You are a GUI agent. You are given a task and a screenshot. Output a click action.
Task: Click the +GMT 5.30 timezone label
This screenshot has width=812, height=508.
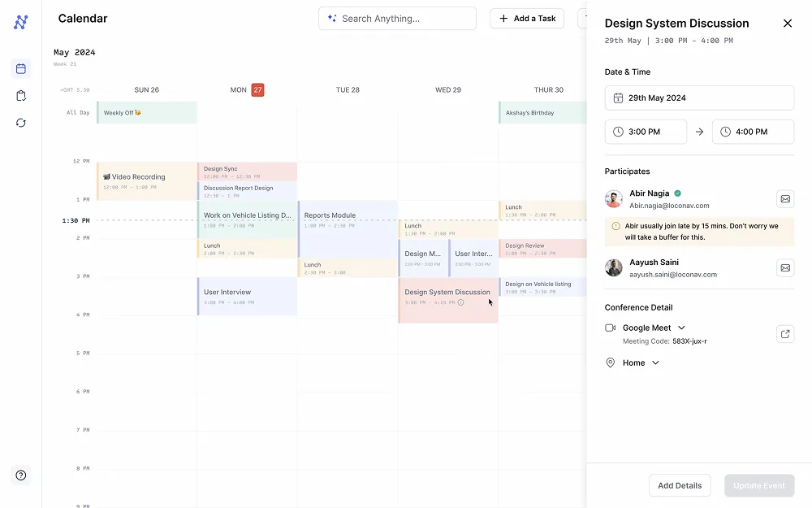75,89
